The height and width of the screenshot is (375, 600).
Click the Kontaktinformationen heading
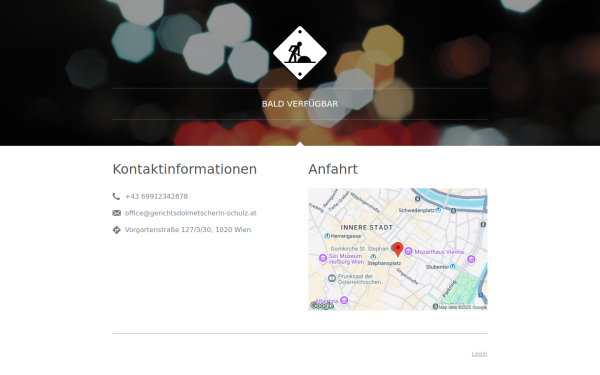(x=184, y=169)
